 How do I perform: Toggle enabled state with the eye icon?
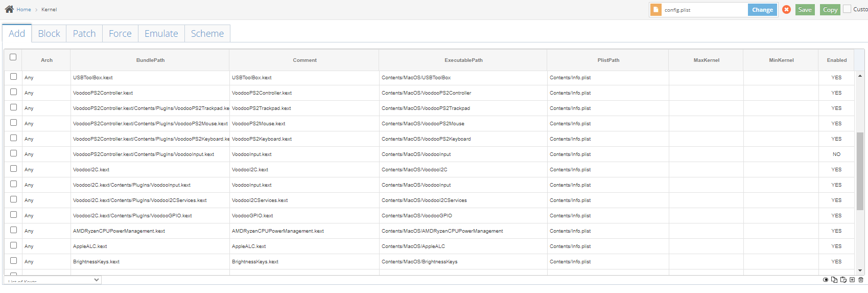[826, 280]
